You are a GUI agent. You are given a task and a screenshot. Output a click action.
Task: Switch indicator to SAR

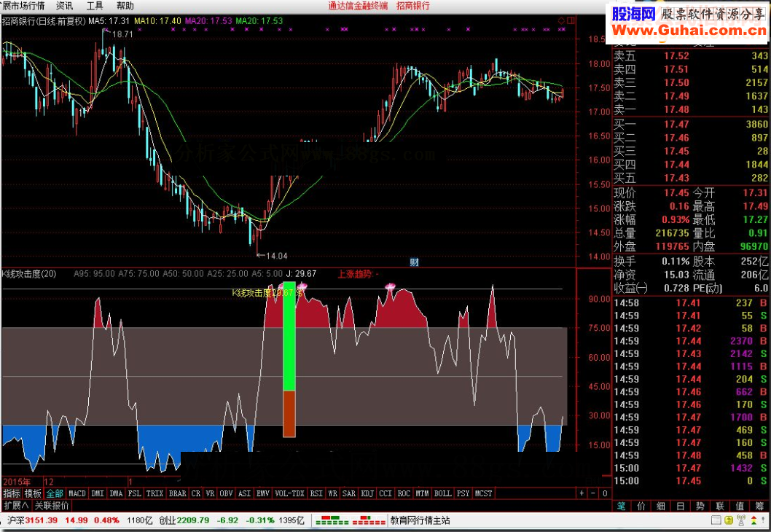click(348, 493)
